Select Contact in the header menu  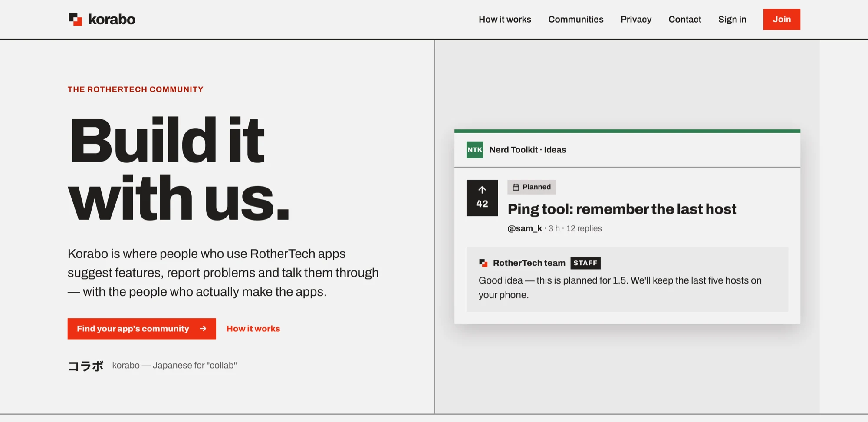click(x=685, y=19)
